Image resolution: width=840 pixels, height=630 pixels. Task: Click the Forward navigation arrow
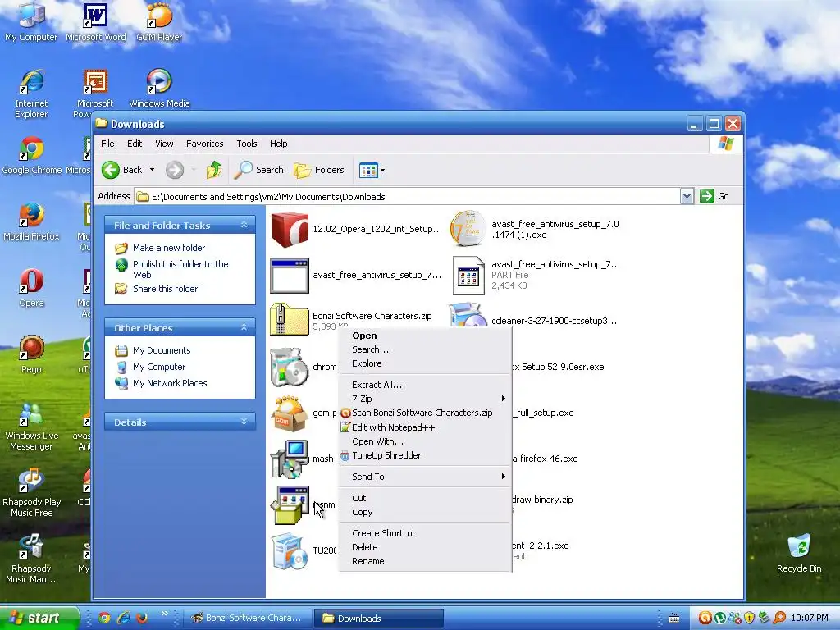coord(175,170)
